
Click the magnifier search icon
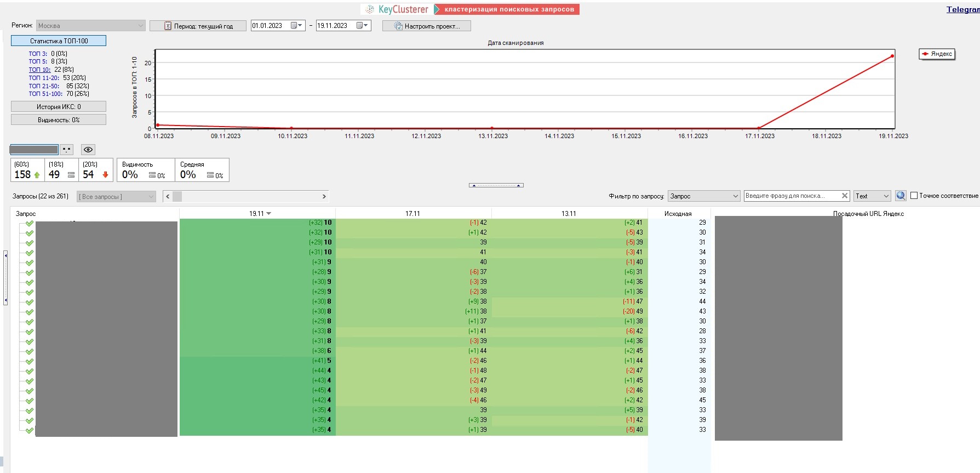901,196
